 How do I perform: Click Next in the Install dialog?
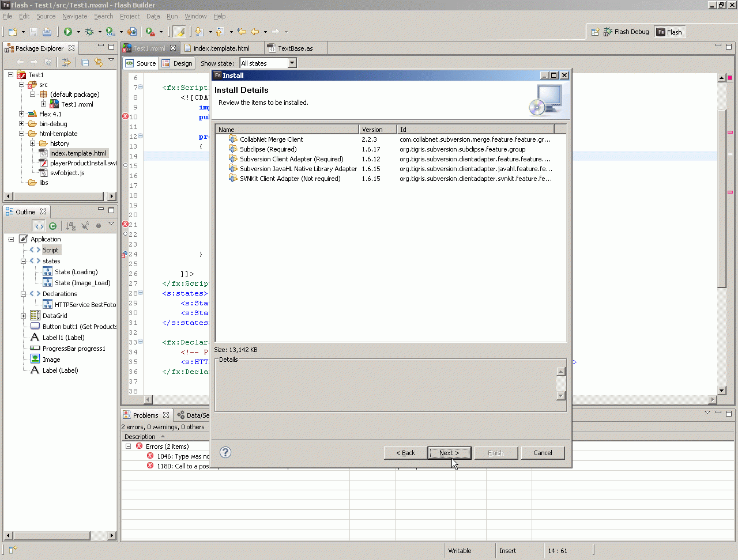449,453
